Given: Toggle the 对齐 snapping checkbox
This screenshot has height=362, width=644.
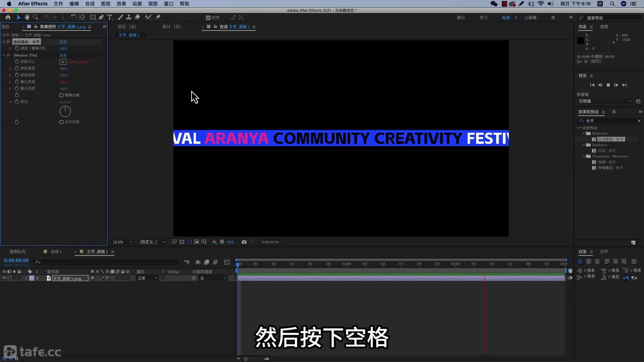Looking at the screenshot, I should click(x=208, y=18).
